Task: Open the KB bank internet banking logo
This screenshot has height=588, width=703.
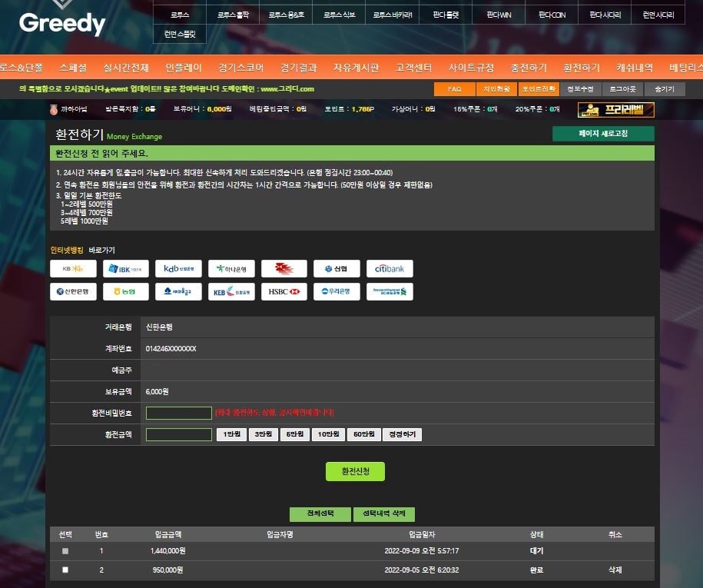Action: pos(73,268)
